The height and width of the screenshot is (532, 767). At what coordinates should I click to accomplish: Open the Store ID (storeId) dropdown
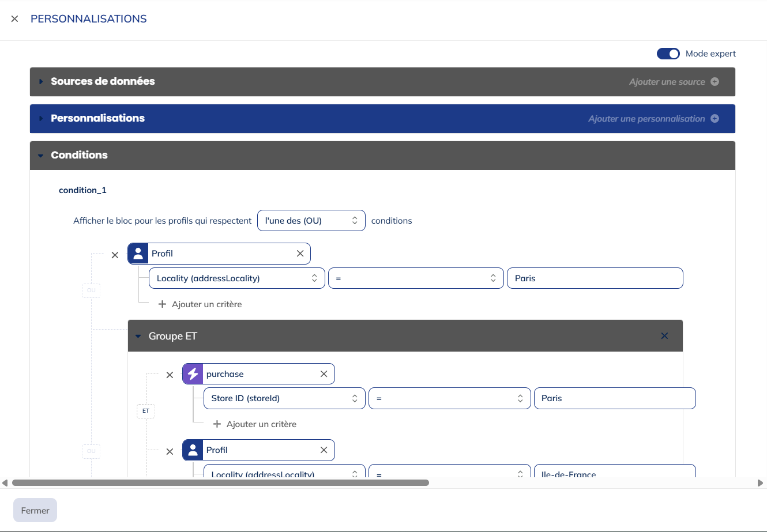click(x=284, y=398)
